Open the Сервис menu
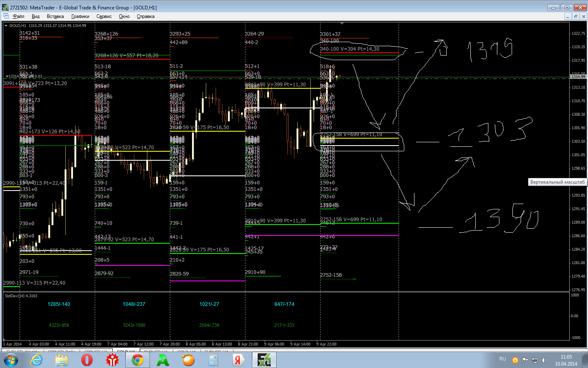 [104, 16]
